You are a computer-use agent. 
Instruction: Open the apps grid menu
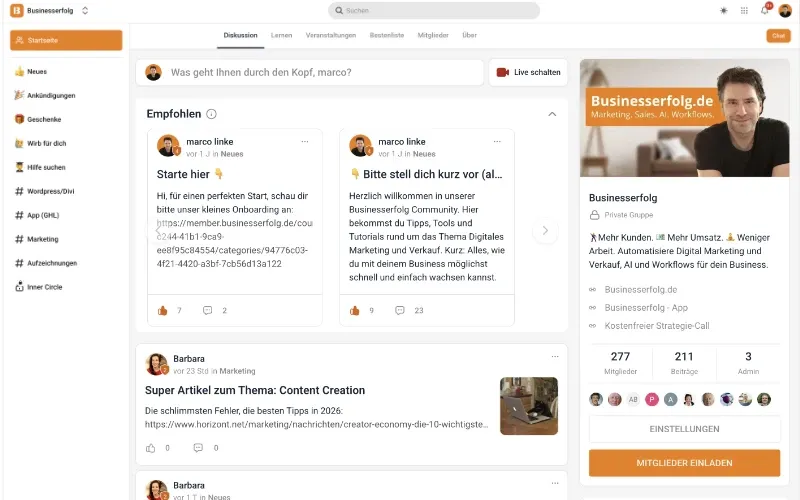pos(744,11)
